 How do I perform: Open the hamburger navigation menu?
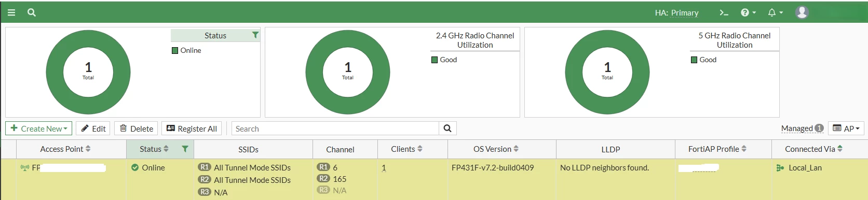(11, 12)
